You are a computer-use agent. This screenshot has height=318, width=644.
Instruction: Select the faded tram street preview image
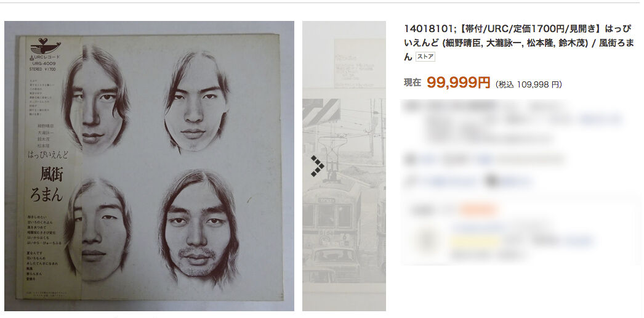pos(344,166)
